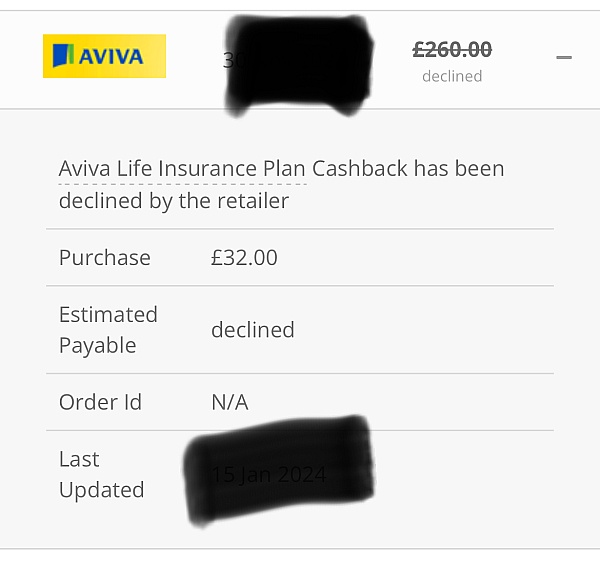Click the declined status under £260.00
Viewport: 600px width, 566px height.
click(452, 76)
